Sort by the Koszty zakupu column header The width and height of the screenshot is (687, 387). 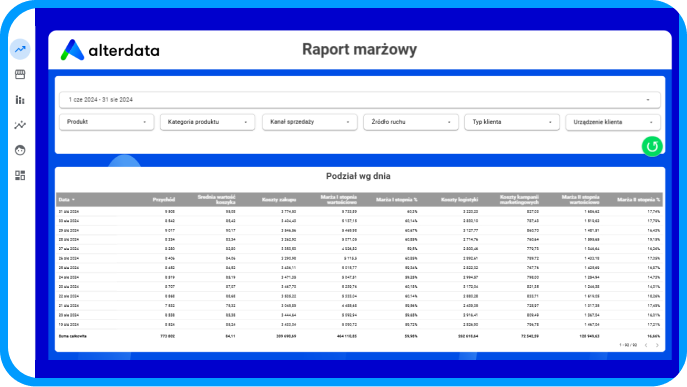(279, 200)
